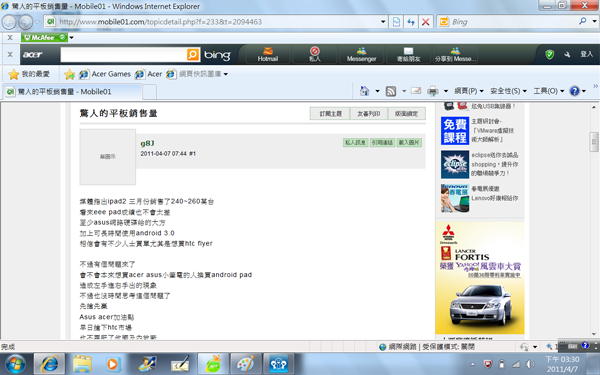Image resolution: width=600 pixels, height=375 pixels.
Task: Click the username g8J link
Action: point(147,143)
